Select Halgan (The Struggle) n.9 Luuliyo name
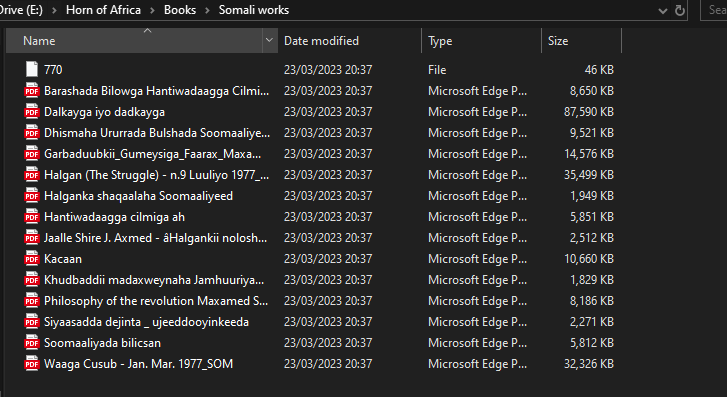Image resolution: width=727 pixels, height=397 pixels. tap(156, 175)
